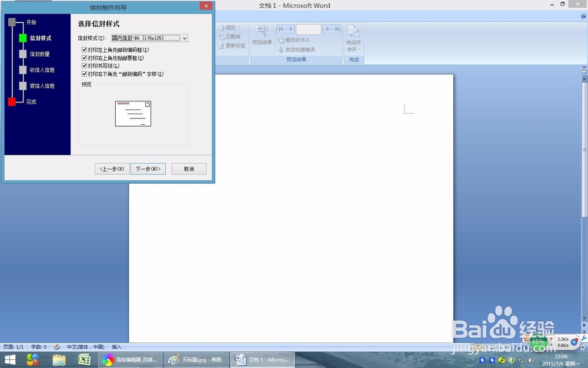Open Excel from taskbar
The image size is (588, 368).
pyautogui.click(x=84, y=360)
